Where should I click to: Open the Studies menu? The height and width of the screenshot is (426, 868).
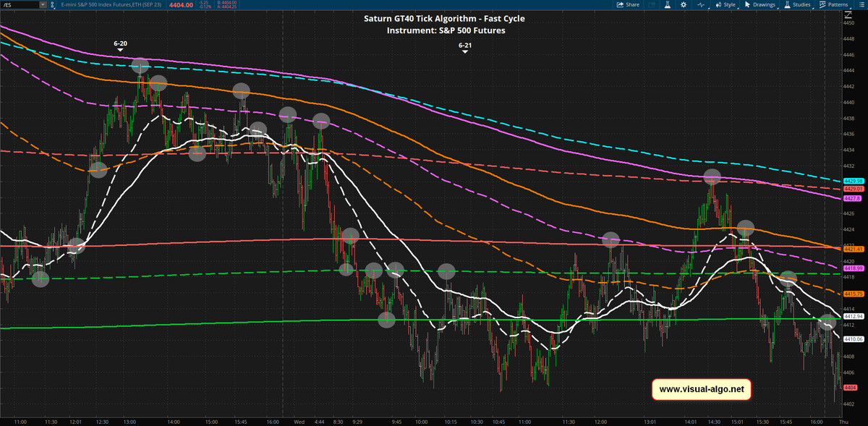799,5
